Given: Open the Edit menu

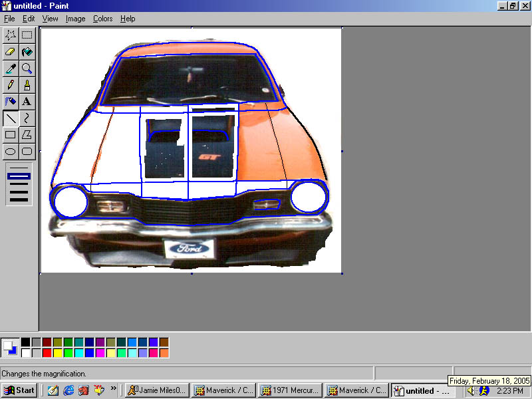Looking at the screenshot, I should 29,19.
